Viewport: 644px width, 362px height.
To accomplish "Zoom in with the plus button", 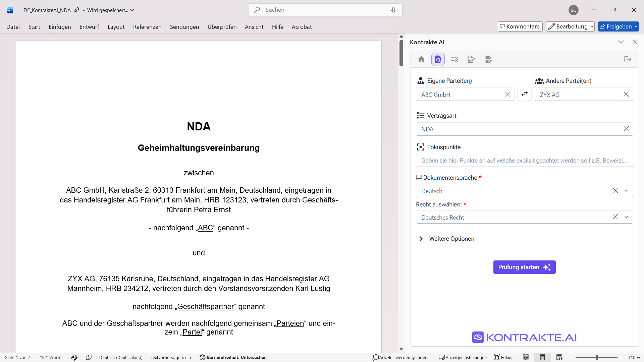I will coord(621,357).
